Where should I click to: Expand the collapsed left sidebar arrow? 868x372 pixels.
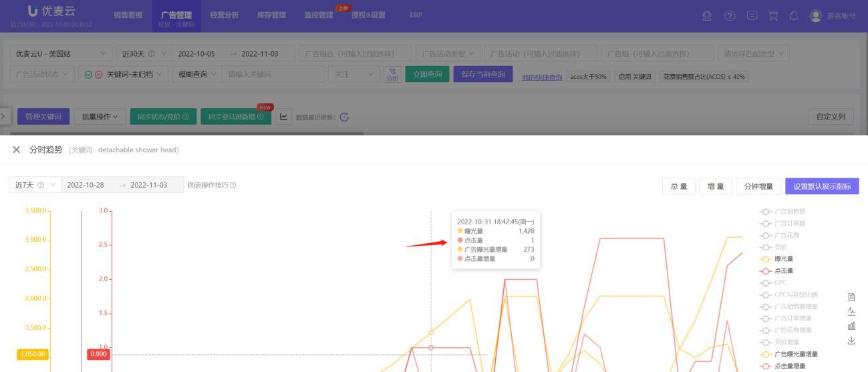(3, 116)
